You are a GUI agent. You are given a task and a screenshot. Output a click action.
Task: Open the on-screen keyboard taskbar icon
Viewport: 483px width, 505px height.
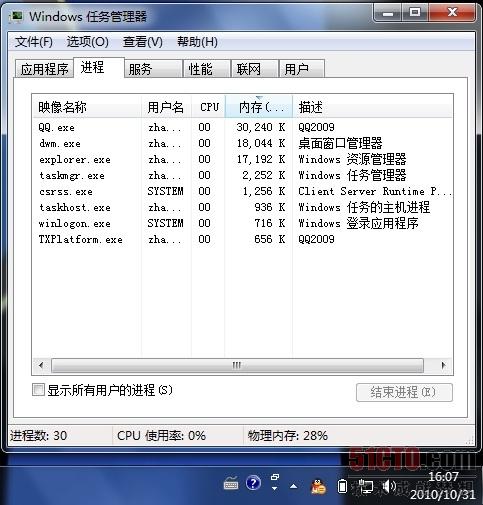[231, 483]
